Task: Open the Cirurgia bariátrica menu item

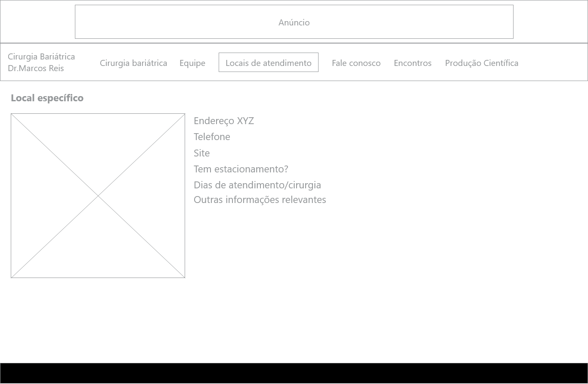Action: coord(133,63)
